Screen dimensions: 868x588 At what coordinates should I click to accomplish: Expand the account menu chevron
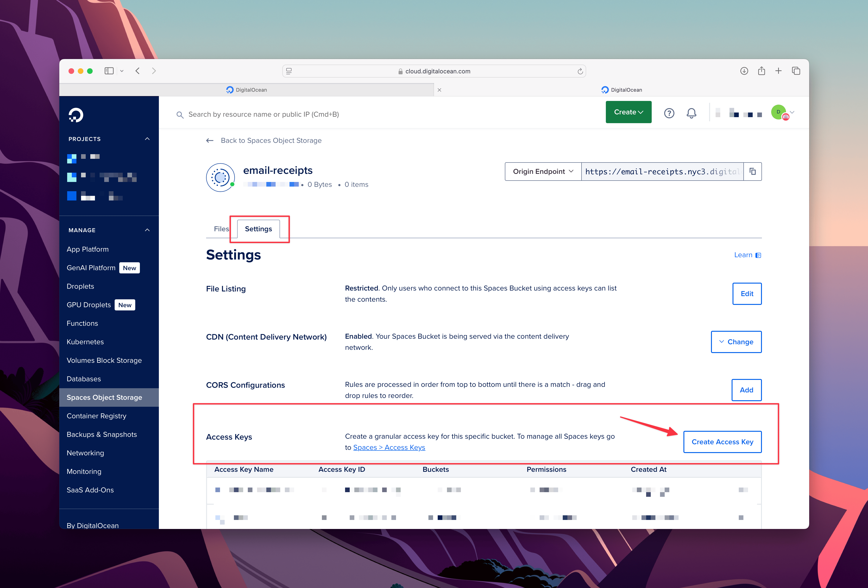[x=792, y=112]
